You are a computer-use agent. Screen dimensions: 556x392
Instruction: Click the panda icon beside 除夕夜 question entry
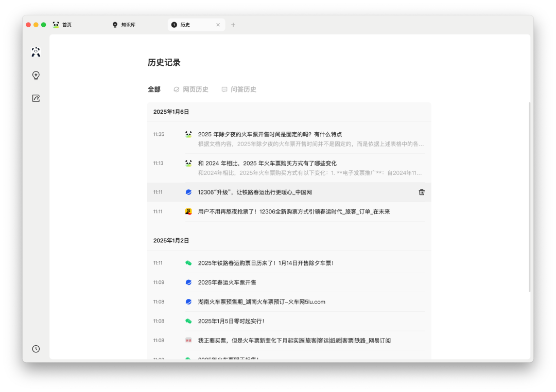click(x=188, y=134)
